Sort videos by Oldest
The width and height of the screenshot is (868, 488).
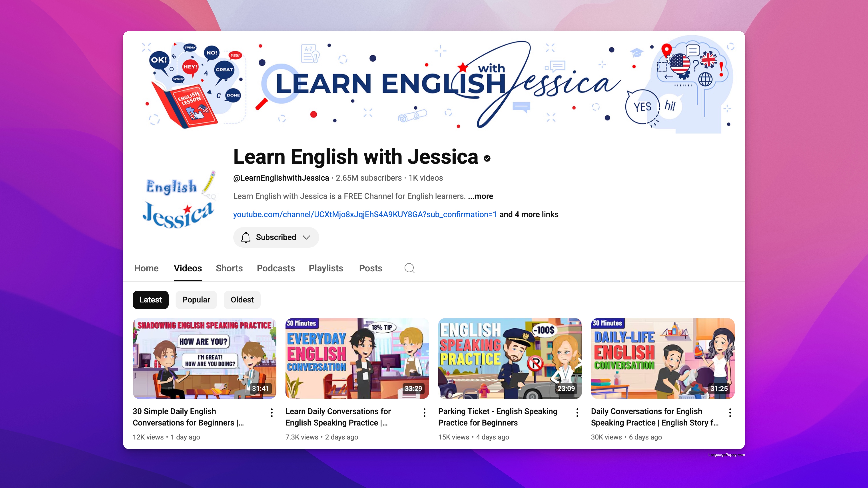[242, 300]
